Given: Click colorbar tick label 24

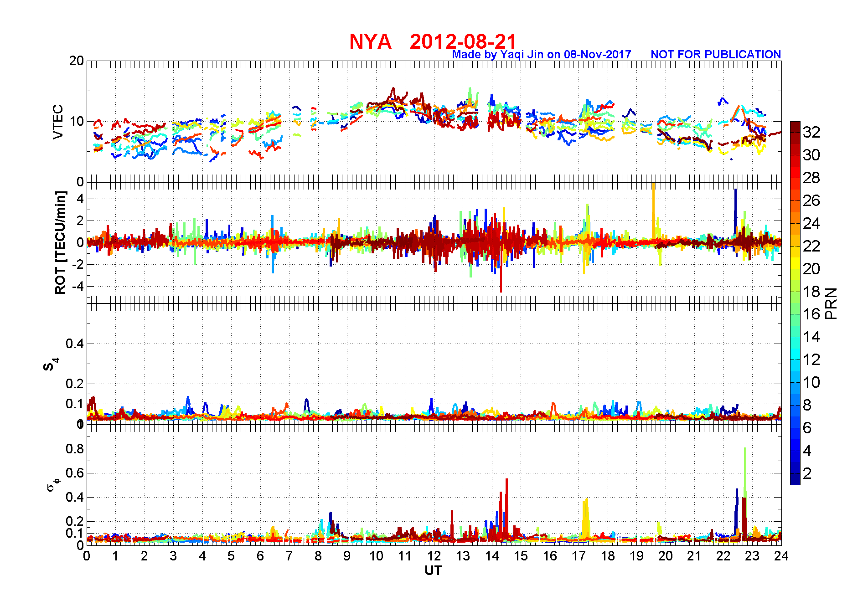Looking at the screenshot, I should 811,224.
